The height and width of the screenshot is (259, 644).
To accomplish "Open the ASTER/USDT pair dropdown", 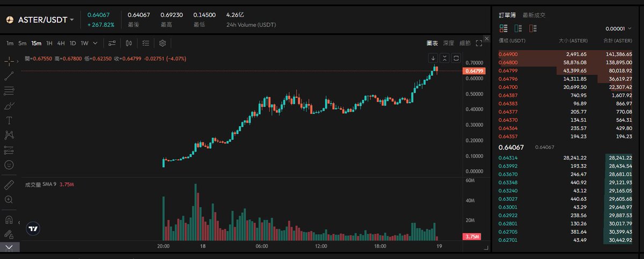I will (41, 20).
